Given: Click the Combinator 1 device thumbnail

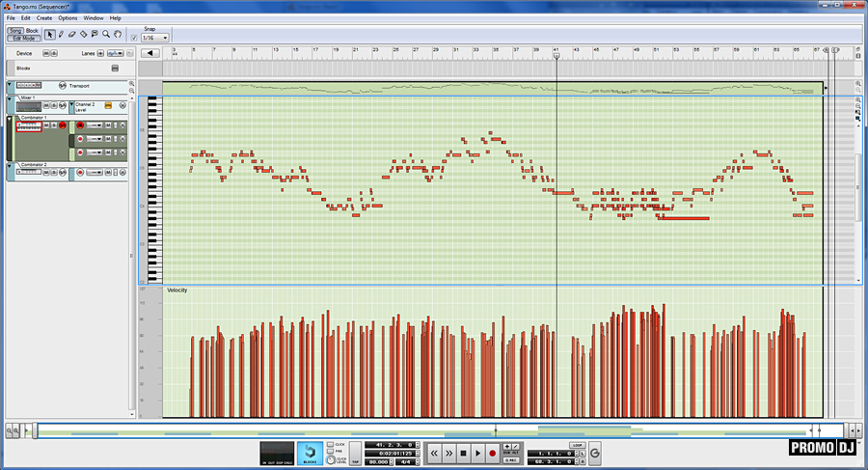Looking at the screenshot, I should click(29, 127).
